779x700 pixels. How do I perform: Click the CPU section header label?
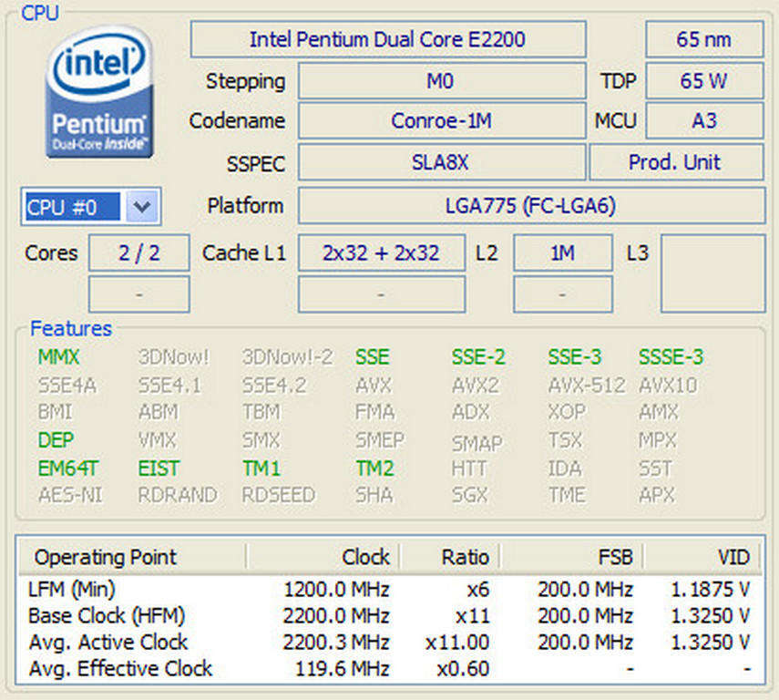click(39, 13)
